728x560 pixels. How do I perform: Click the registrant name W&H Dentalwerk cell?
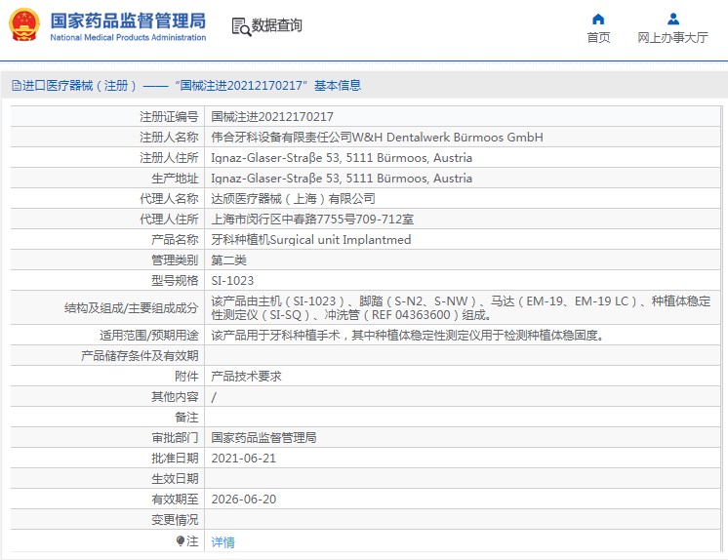coord(377,138)
